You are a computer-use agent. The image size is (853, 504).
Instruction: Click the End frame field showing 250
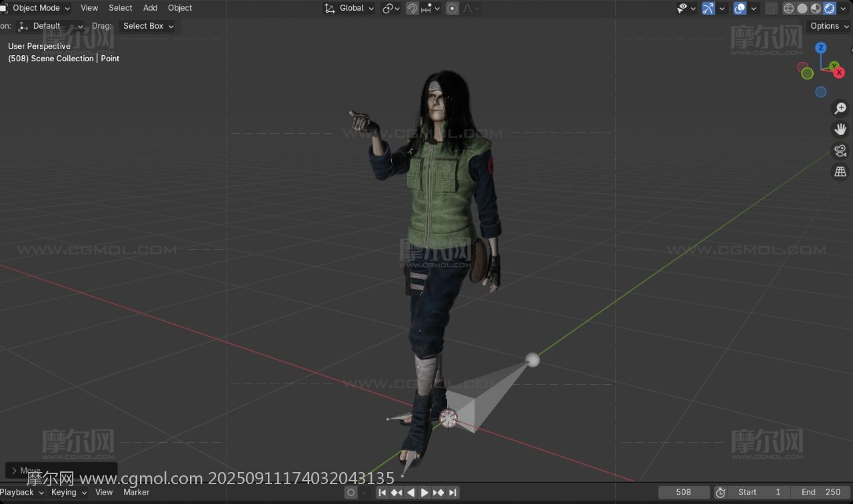click(x=822, y=492)
